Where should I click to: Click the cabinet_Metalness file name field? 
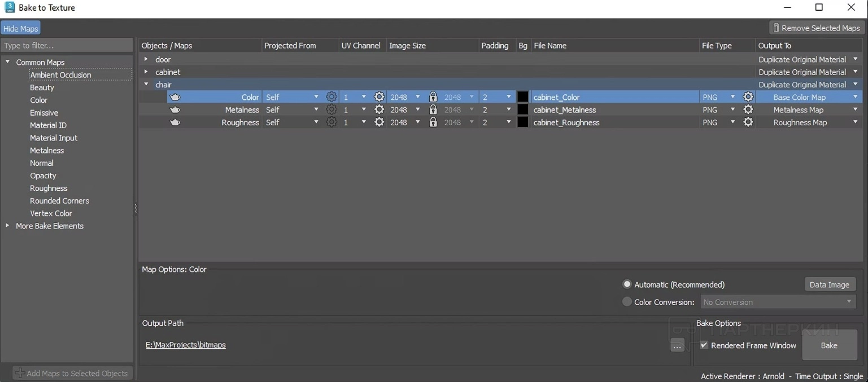coord(614,109)
